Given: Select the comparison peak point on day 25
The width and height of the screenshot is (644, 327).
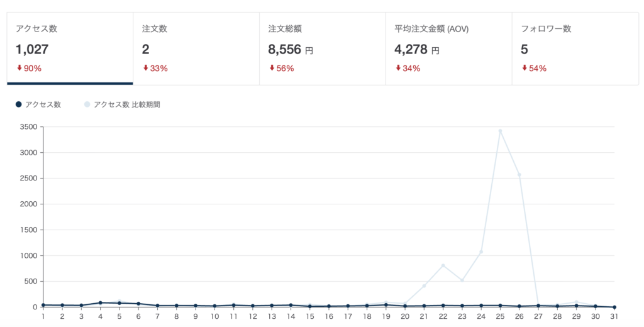Looking at the screenshot, I should tap(500, 131).
